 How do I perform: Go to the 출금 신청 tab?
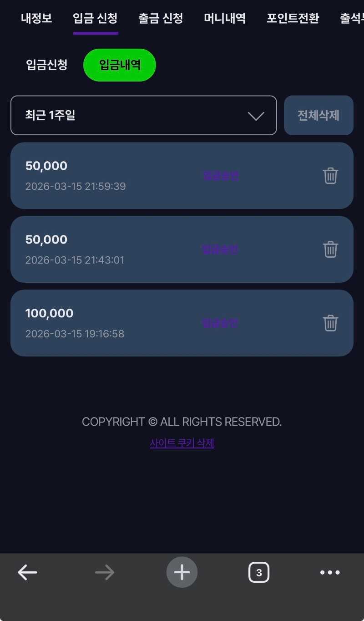click(161, 18)
